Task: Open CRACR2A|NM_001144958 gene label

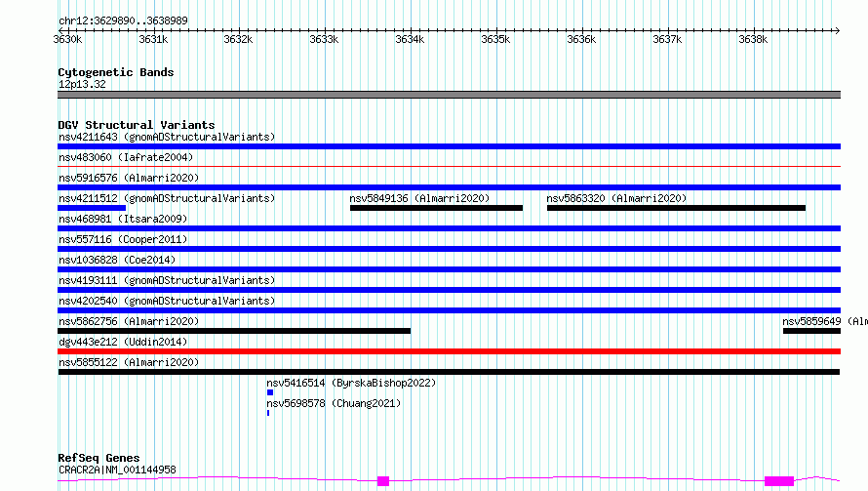Action: [x=117, y=470]
